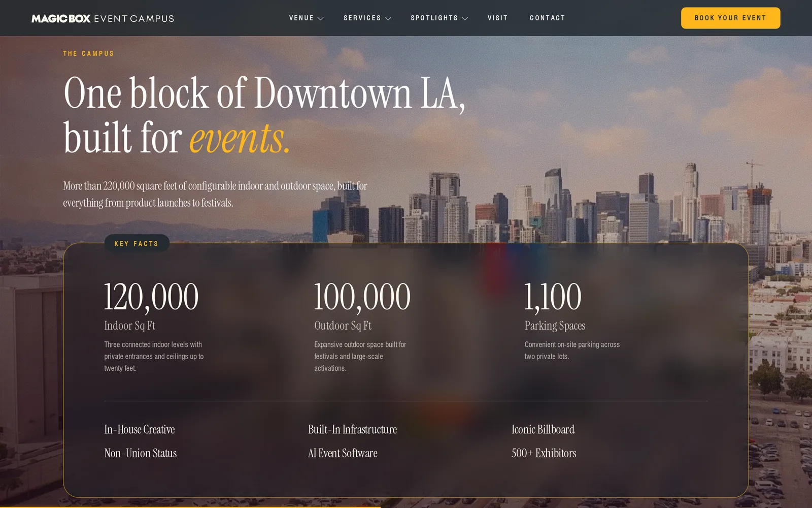
Task: Click the Book Your Event button
Action: (730, 18)
